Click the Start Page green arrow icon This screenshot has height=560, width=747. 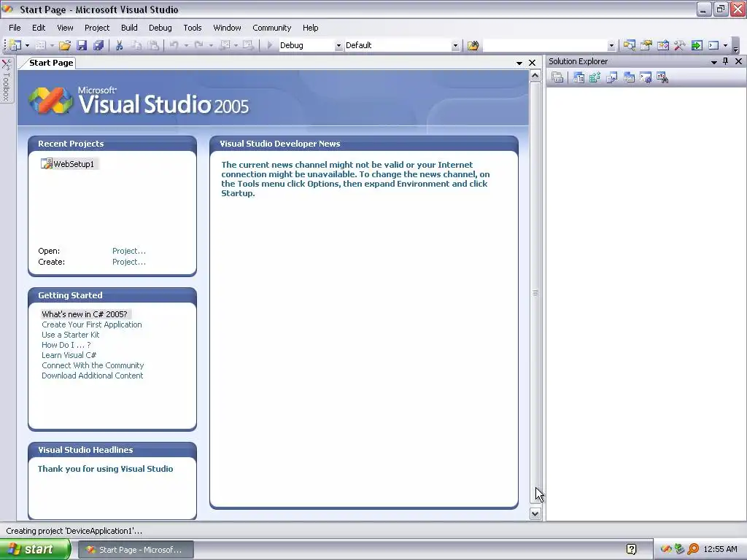697,45
